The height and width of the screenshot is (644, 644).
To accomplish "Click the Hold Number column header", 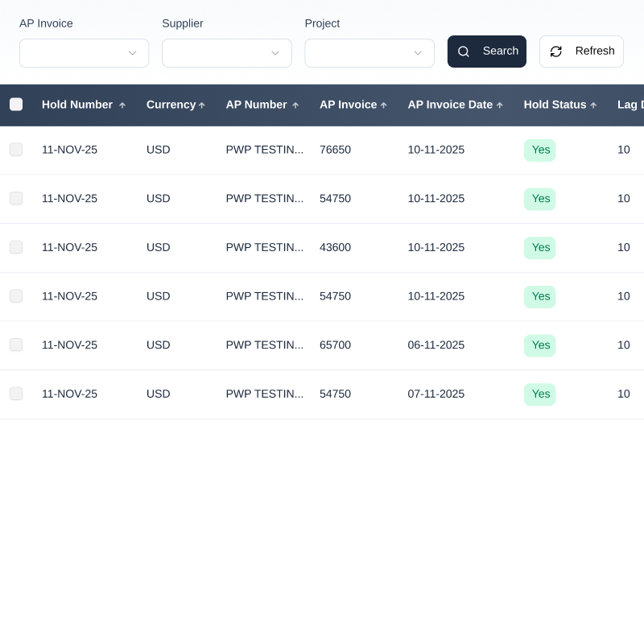I will point(77,105).
